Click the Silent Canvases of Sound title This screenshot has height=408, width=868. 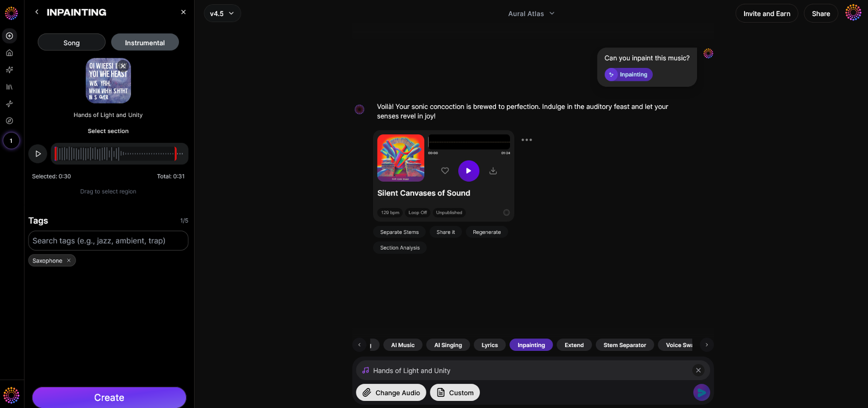coord(424,193)
